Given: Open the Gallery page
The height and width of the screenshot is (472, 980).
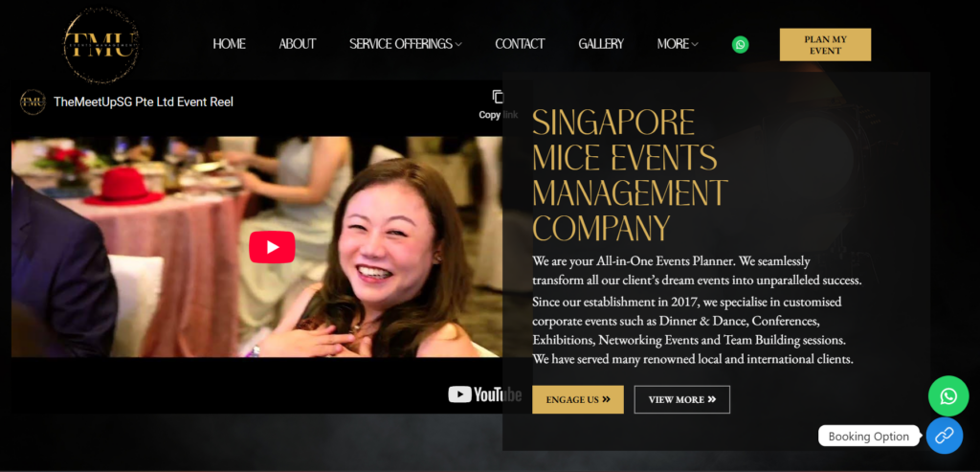Looking at the screenshot, I should [x=601, y=44].
